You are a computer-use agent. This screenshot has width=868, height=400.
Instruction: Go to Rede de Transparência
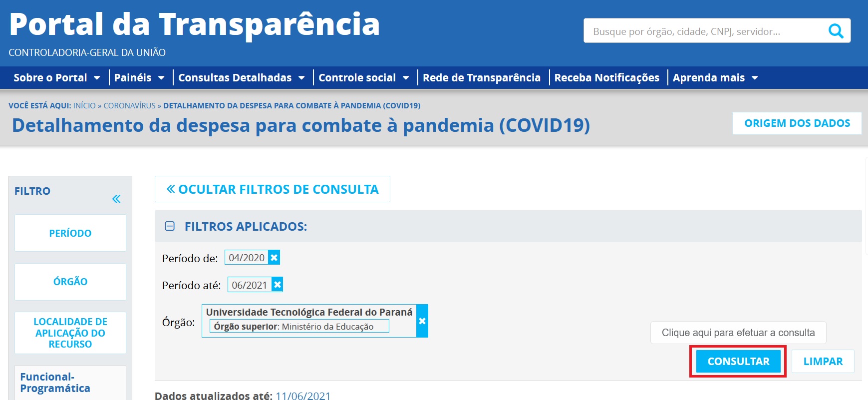[x=481, y=78]
